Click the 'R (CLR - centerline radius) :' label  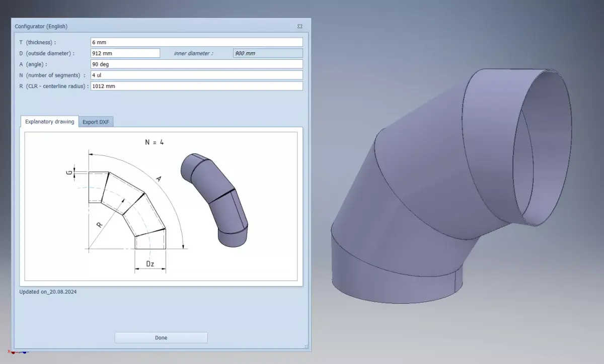coord(54,86)
